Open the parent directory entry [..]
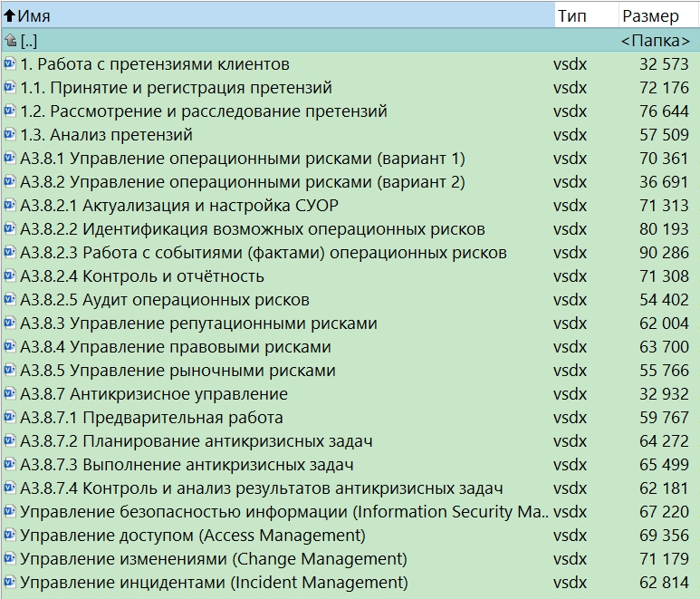Screen dimensions: 700x599 click(29, 41)
